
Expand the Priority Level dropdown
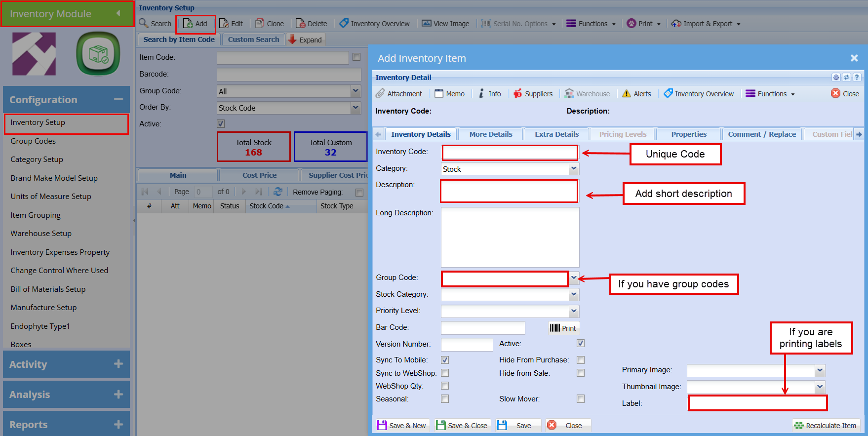click(573, 311)
